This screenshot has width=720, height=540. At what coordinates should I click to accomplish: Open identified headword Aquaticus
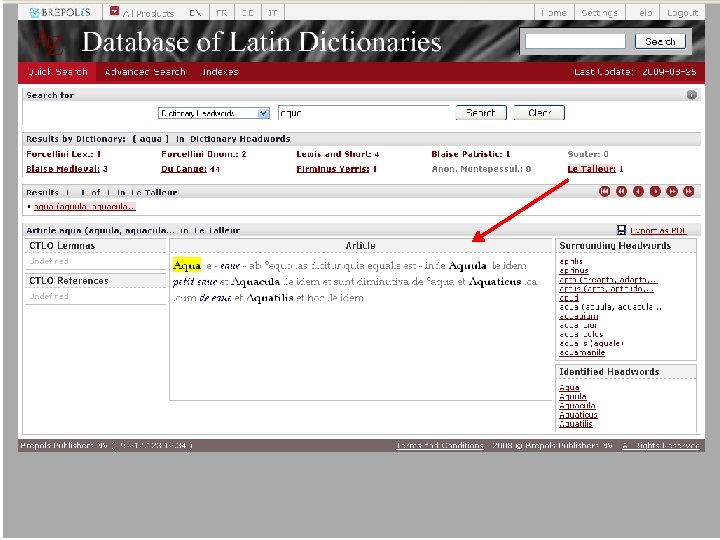[x=578, y=415]
